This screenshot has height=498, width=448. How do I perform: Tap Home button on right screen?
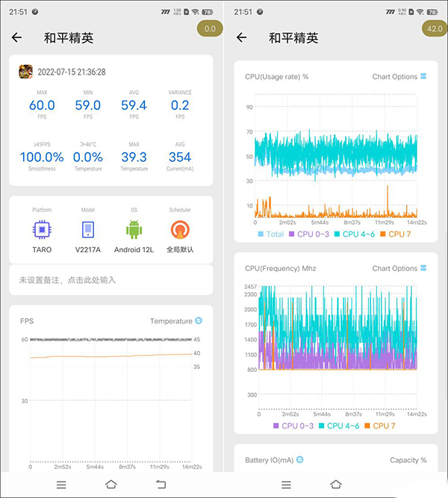(x=336, y=485)
